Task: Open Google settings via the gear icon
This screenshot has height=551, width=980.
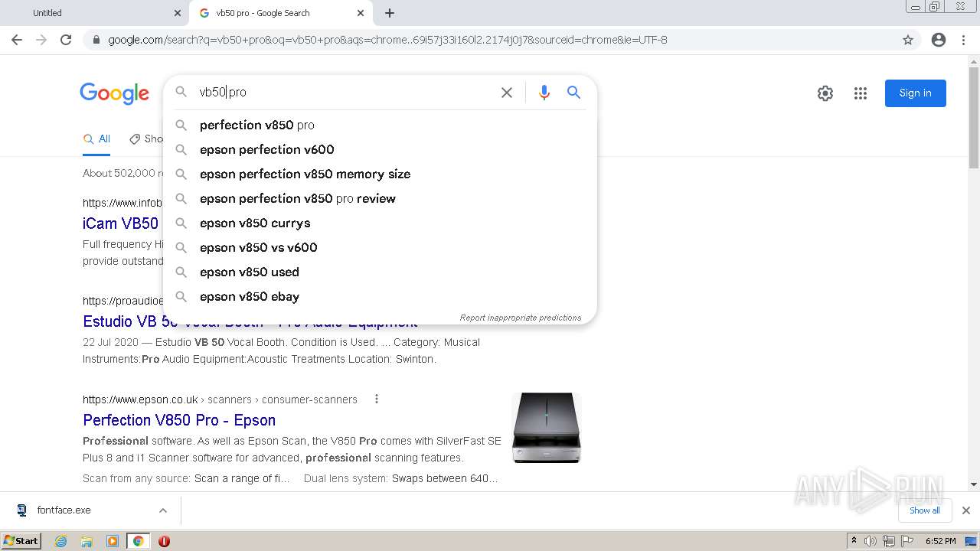Action: [825, 93]
